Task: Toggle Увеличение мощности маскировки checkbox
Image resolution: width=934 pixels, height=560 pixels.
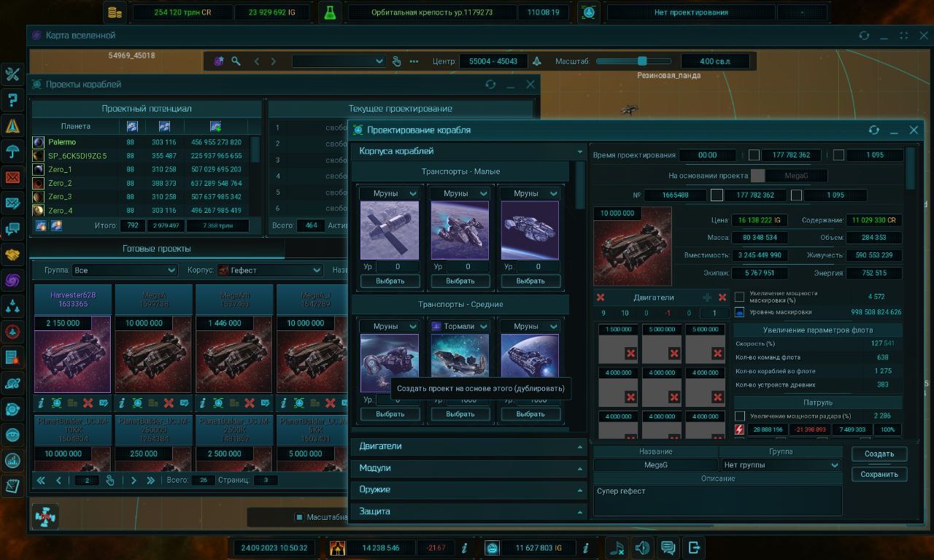Action: (x=740, y=297)
